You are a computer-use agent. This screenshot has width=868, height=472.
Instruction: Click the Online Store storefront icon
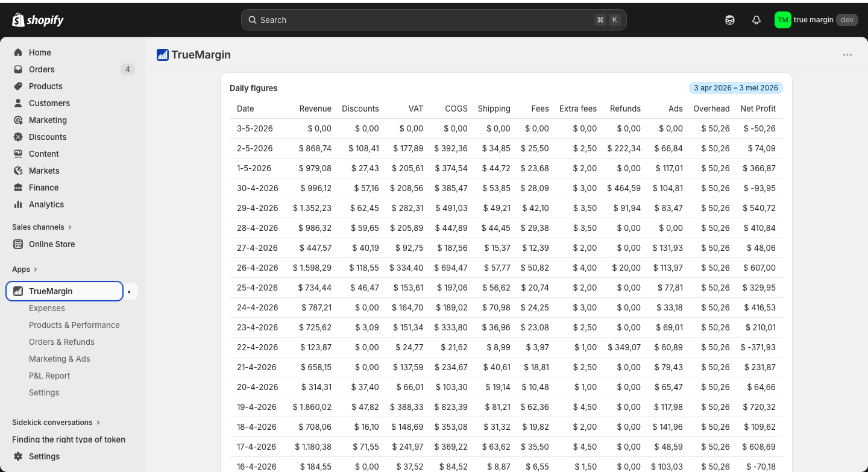[x=18, y=244]
